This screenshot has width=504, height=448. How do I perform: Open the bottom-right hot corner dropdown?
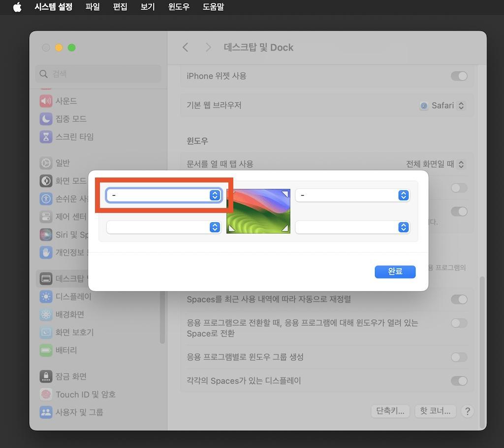352,227
